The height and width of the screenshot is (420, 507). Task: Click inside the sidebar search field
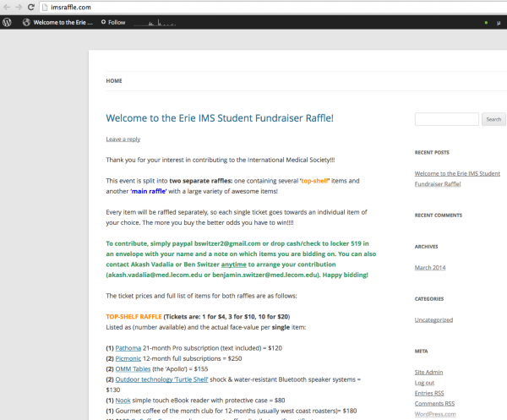[x=447, y=119]
